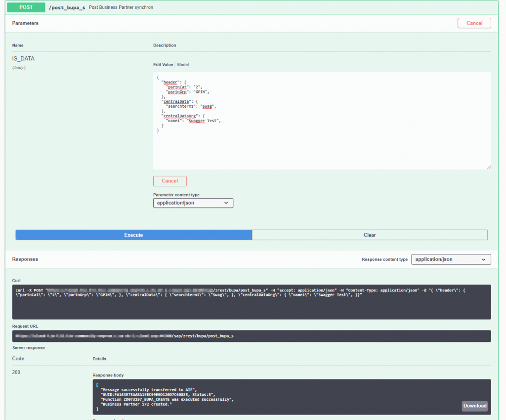The height and width of the screenshot is (420, 506).
Task: Collapse the POST /post_bupa_s operation header
Action: pos(252,7)
